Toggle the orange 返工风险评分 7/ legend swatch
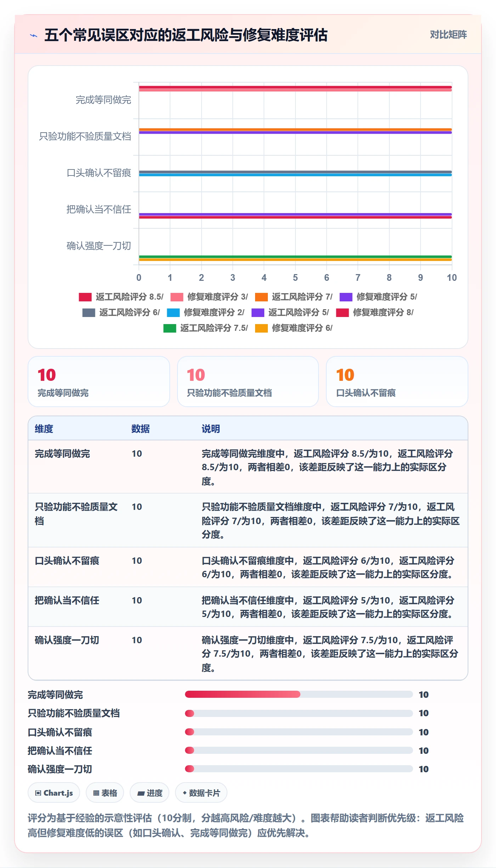 tap(261, 297)
